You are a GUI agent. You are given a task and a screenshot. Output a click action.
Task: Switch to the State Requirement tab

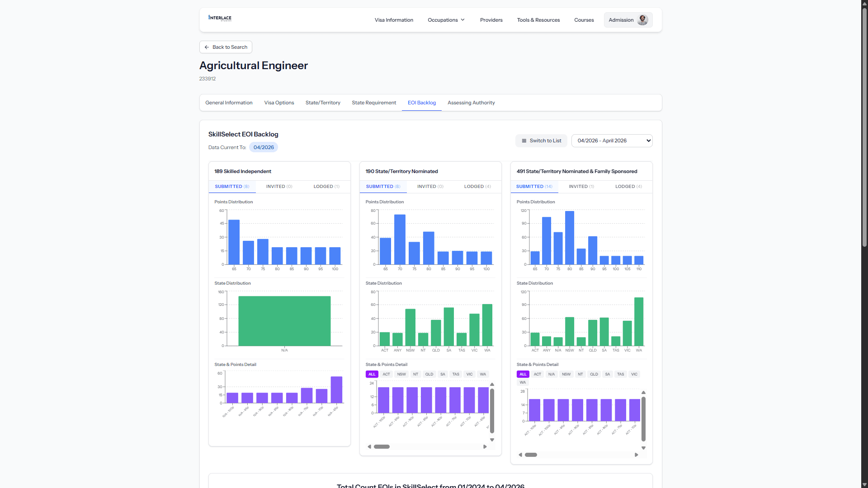click(x=374, y=103)
